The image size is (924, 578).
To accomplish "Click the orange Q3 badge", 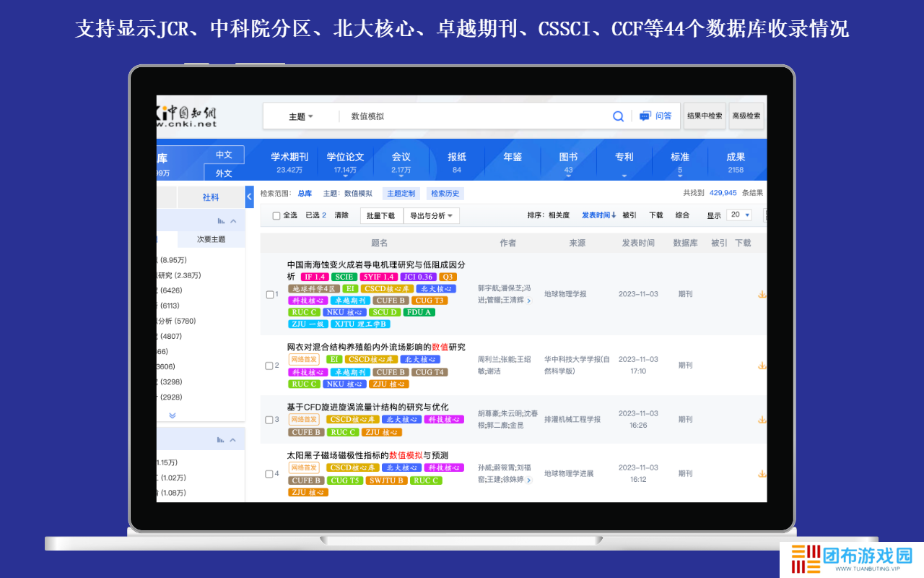I will pyautogui.click(x=448, y=277).
